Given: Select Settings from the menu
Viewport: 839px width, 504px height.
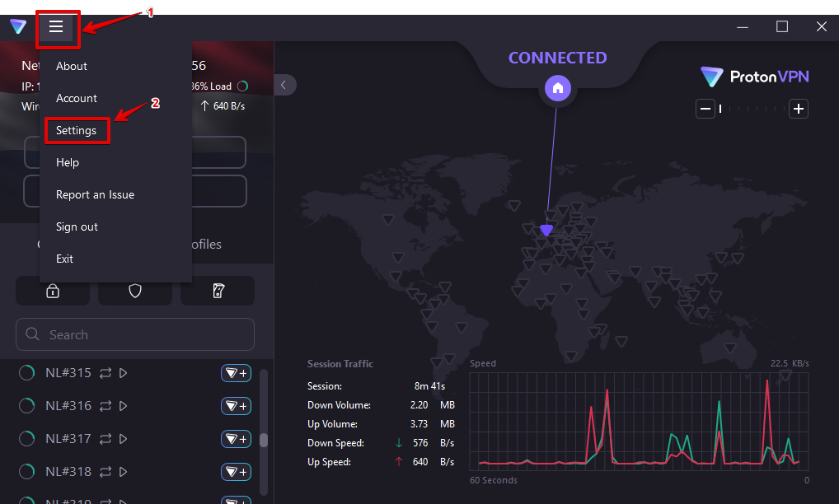Looking at the screenshot, I should point(76,130).
